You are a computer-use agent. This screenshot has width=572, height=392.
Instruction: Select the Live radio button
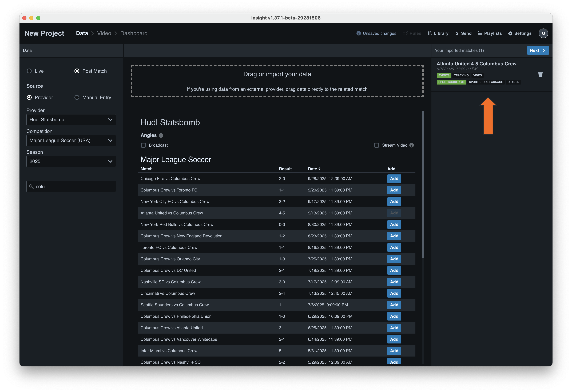point(29,71)
